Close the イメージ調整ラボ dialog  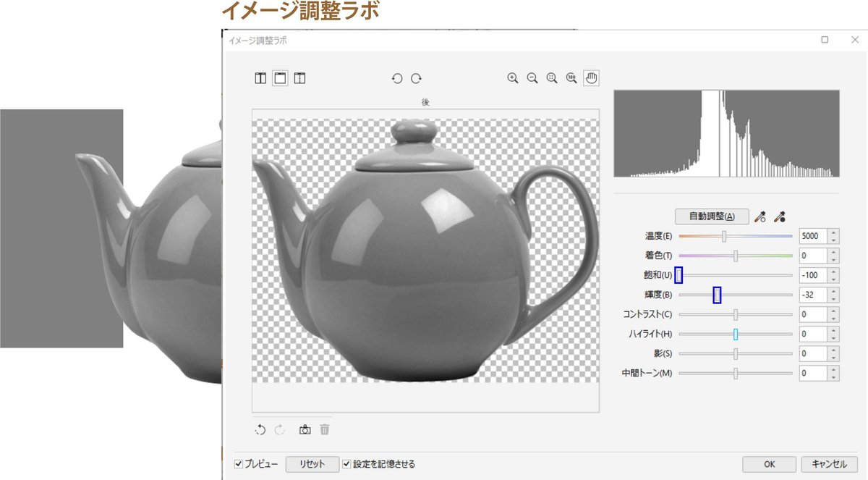[855, 40]
